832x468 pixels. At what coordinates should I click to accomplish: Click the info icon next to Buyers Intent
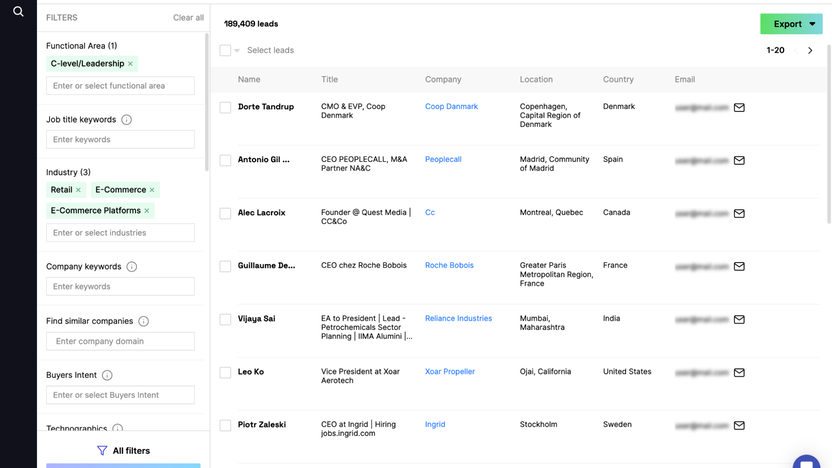click(107, 375)
